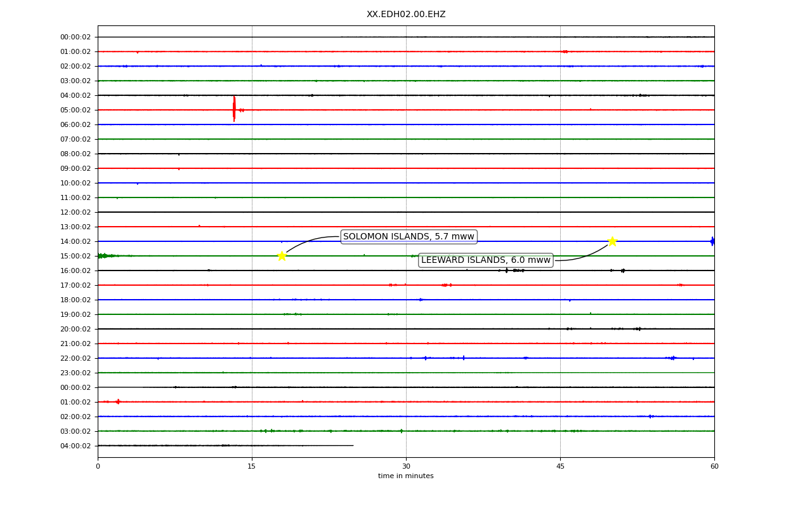Click the final 04:00:02 time label at the bottom

click(x=75, y=446)
